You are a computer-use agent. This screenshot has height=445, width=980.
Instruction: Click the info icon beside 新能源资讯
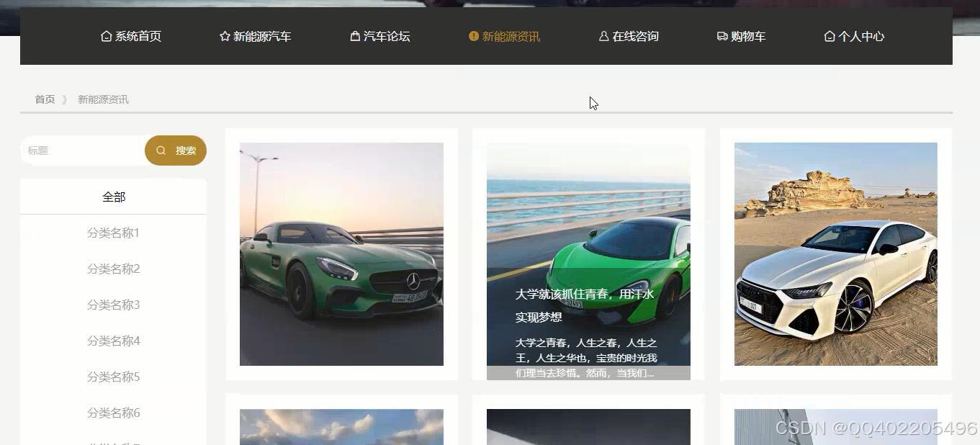(x=473, y=35)
